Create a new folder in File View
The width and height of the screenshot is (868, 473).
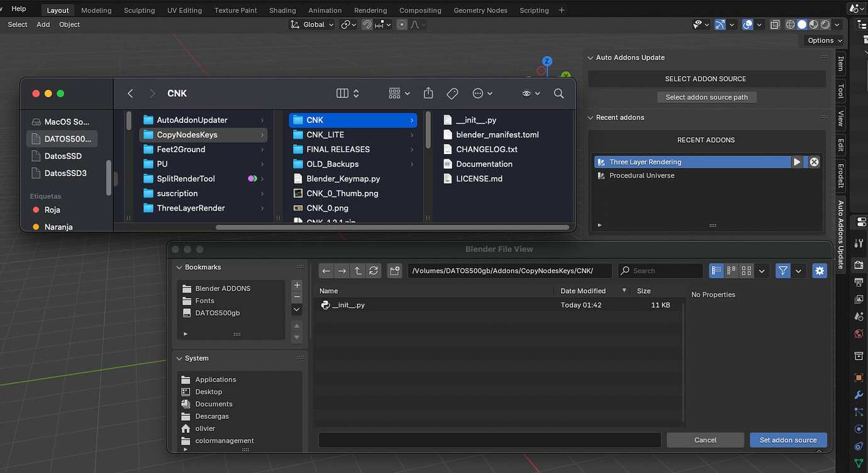[x=394, y=270]
